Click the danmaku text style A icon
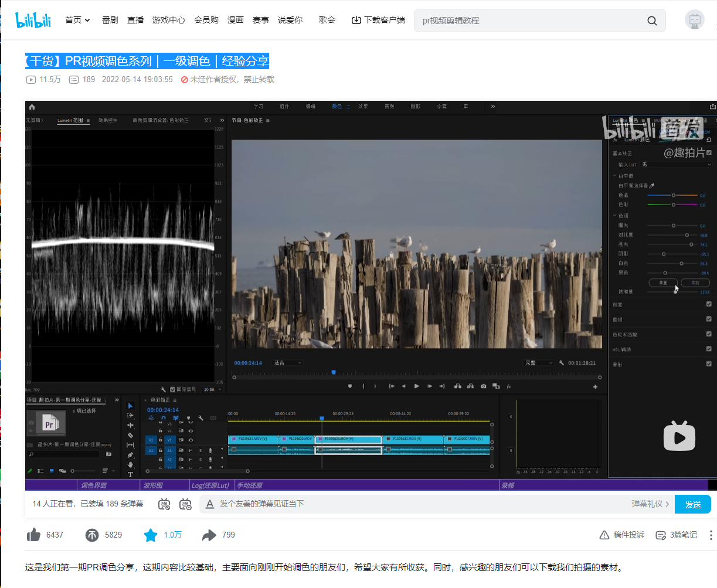This screenshot has width=717, height=588. [209, 504]
